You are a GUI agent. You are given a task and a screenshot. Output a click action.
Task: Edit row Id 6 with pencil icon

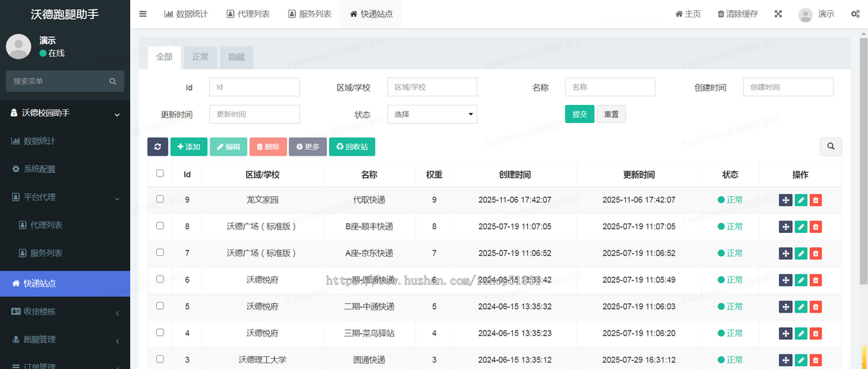[x=801, y=280]
